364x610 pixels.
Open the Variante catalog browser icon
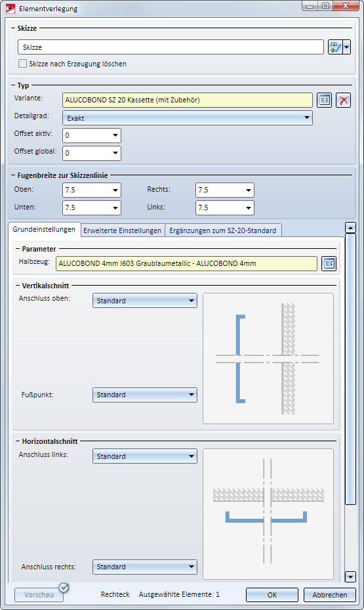325,100
